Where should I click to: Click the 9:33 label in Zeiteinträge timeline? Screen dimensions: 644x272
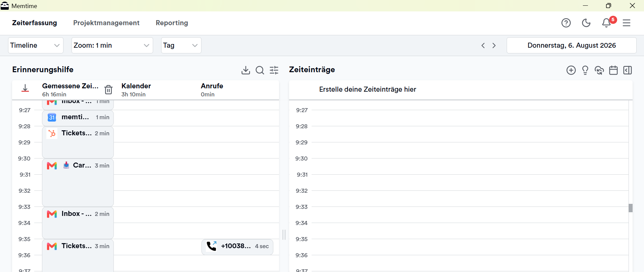coord(302,207)
